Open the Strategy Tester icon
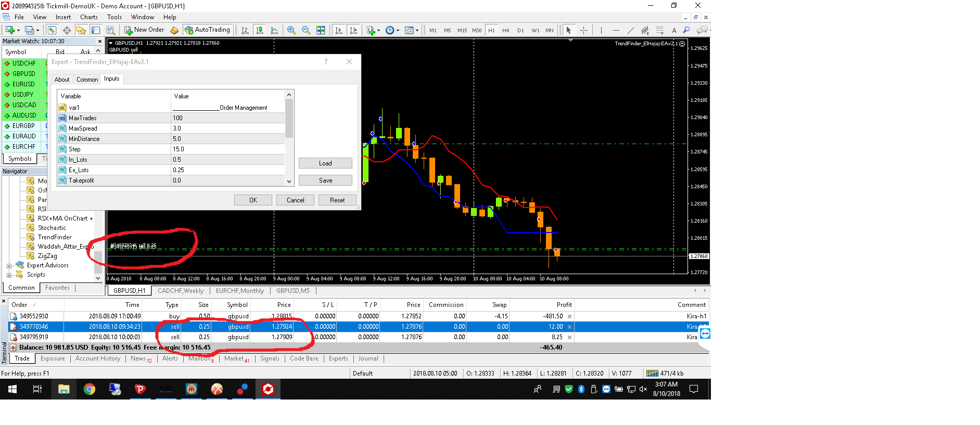The height and width of the screenshot is (425, 980). pyautogui.click(x=110, y=30)
